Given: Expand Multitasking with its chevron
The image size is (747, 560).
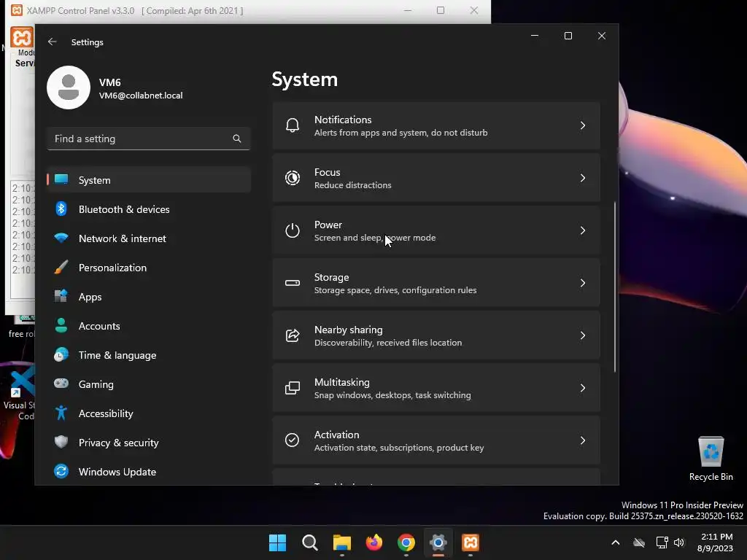Looking at the screenshot, I should tap(583, 388).
